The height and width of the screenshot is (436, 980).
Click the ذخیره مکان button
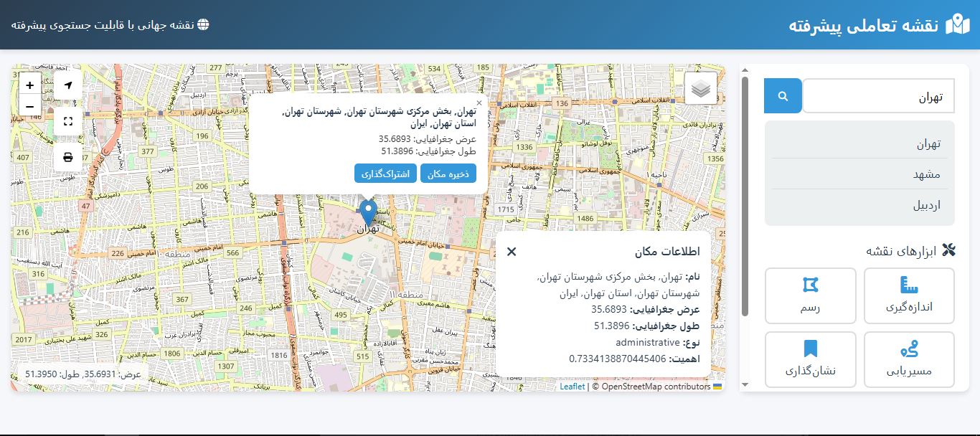coord(448,173)
